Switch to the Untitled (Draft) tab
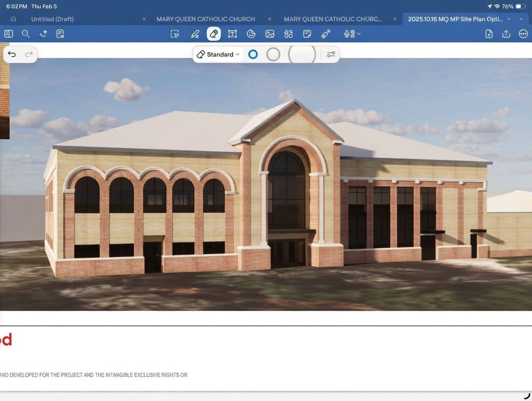532x401 pixels. [x=52, y=19]
